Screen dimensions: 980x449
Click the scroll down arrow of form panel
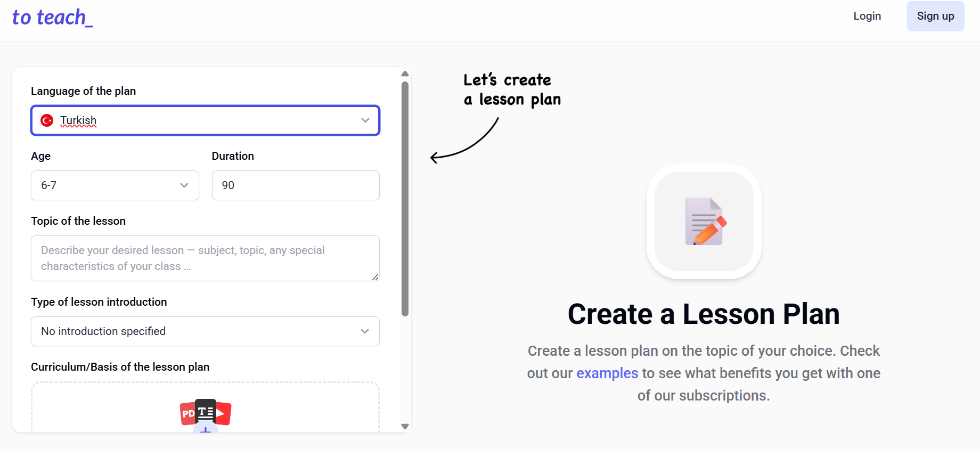click(405, 426)
